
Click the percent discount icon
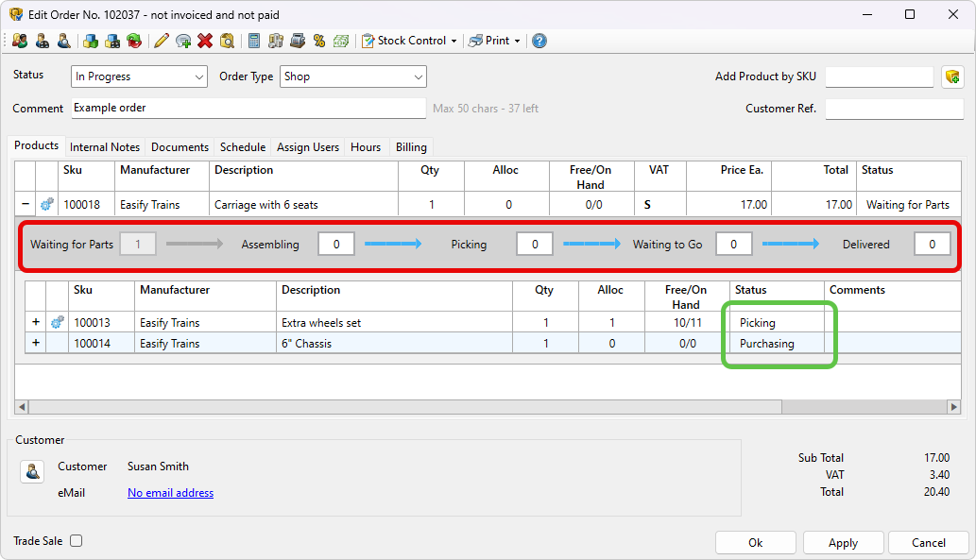click(319, 41)
